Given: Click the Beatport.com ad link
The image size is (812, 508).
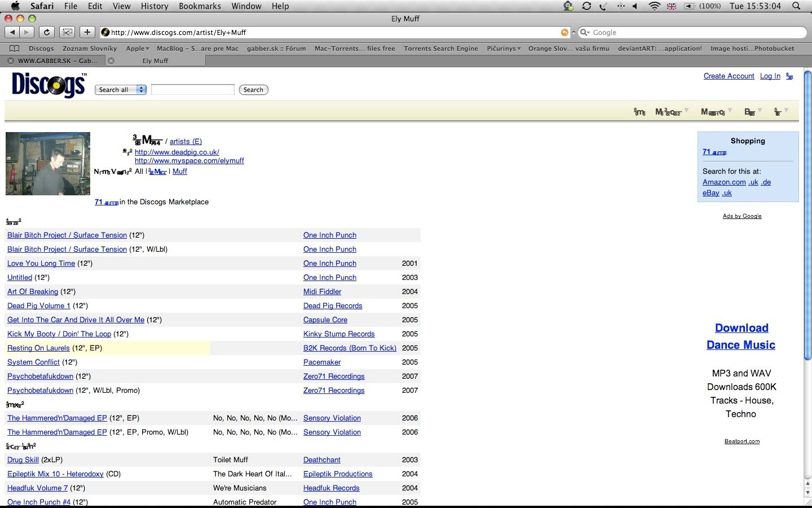Looking at the screenshot, I should click(742, 441).
